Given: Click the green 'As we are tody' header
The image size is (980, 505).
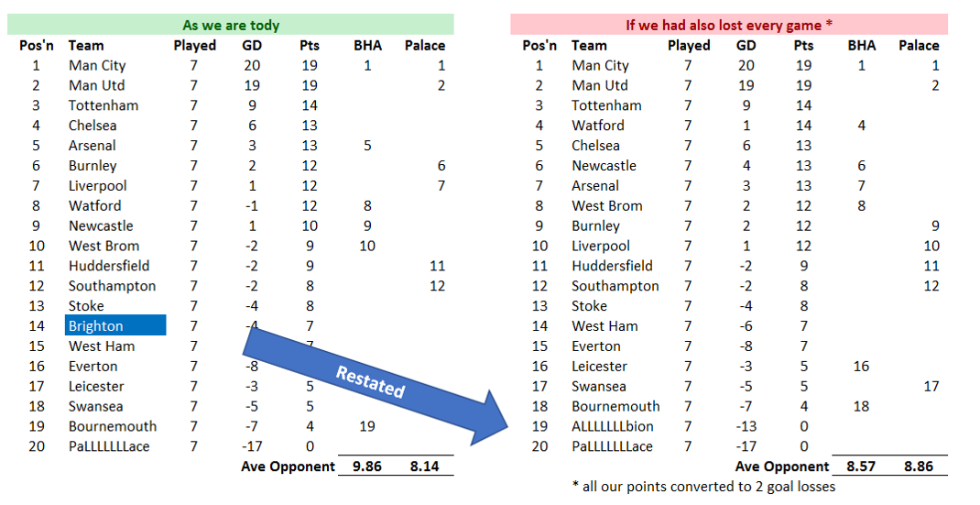Looking at the screenshot, I should pyautogui.click(x=231, y=25).
